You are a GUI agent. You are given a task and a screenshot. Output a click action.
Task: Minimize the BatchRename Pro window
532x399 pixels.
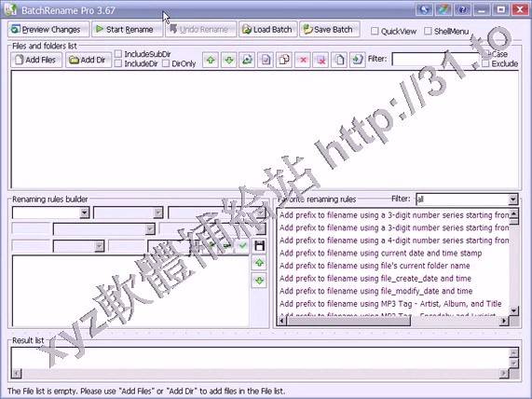[482, 9]
